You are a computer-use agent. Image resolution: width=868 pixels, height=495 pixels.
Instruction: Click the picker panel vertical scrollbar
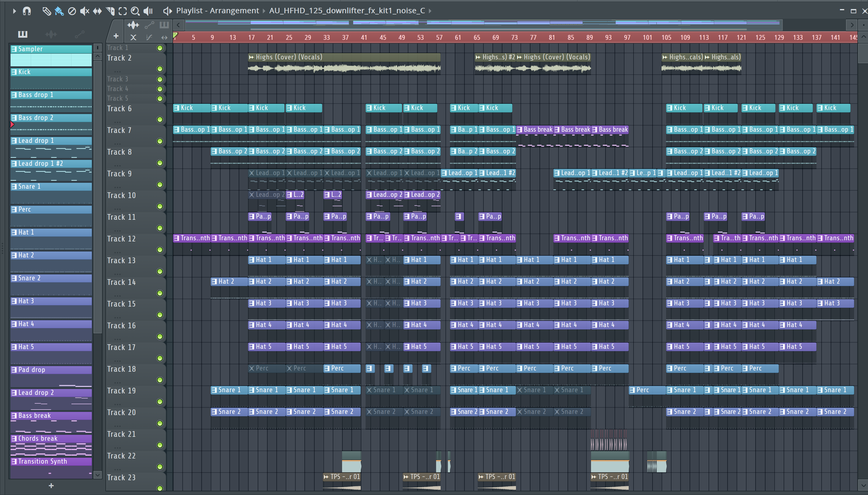(97, 197)
